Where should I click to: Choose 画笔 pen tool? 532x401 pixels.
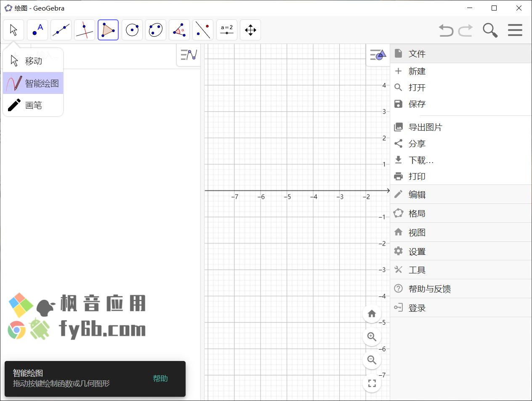click(33, 105)
